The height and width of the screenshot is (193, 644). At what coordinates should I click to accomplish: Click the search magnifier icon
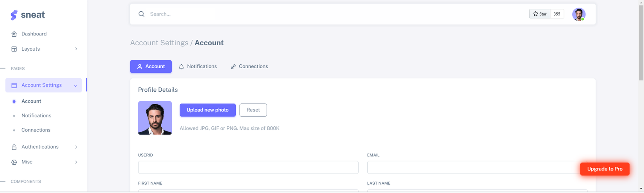click(x=141, y=14)
